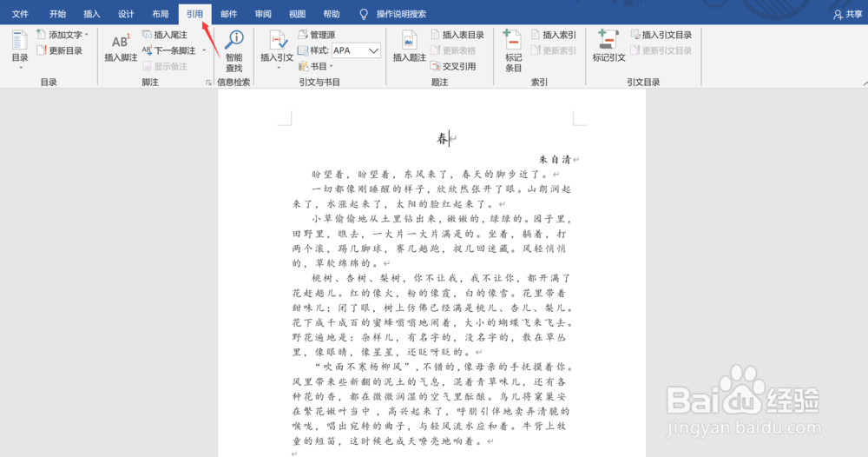Screen dimensions: 868x457
Task: Click 插入尾注 to add endnote
Action: pos(164,35)
